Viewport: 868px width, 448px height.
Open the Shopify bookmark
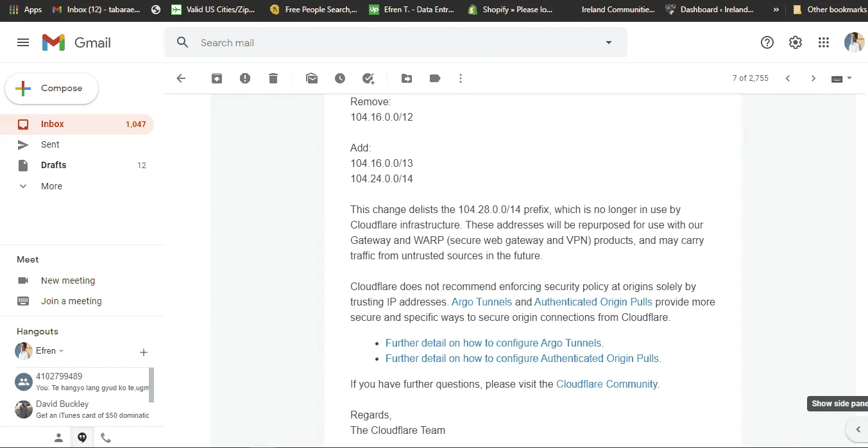[x=511, y=10]
